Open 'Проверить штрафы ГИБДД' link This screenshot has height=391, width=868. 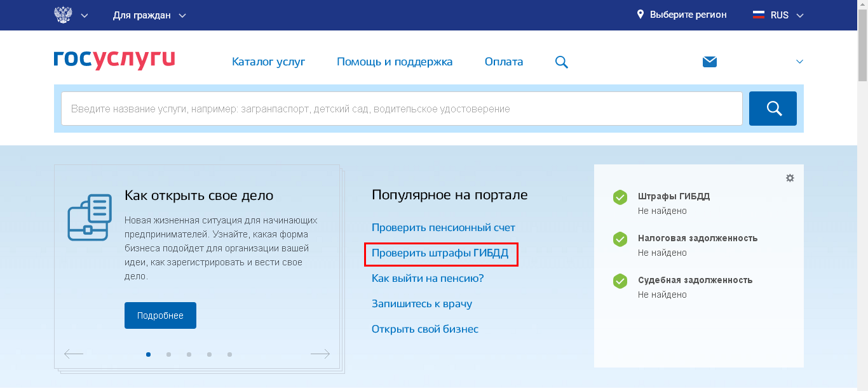click(x=440, y=254)
